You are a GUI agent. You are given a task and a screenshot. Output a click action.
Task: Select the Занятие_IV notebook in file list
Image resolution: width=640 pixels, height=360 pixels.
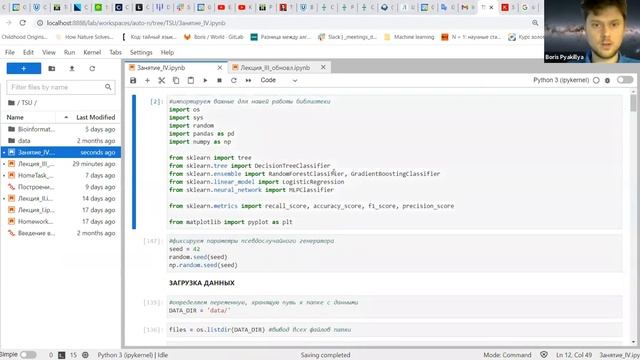tap(61, 152)
